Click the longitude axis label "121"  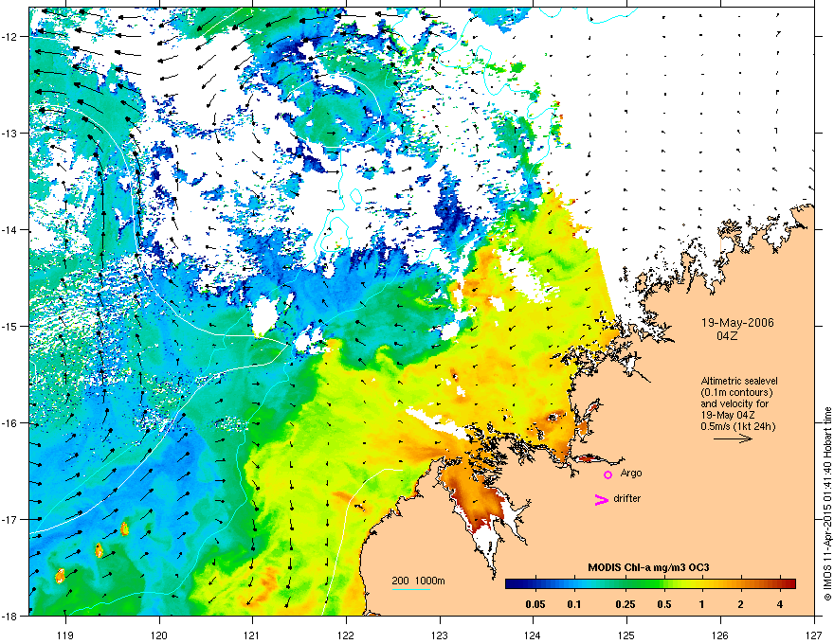pyautogui.click(x=253, y=635)
